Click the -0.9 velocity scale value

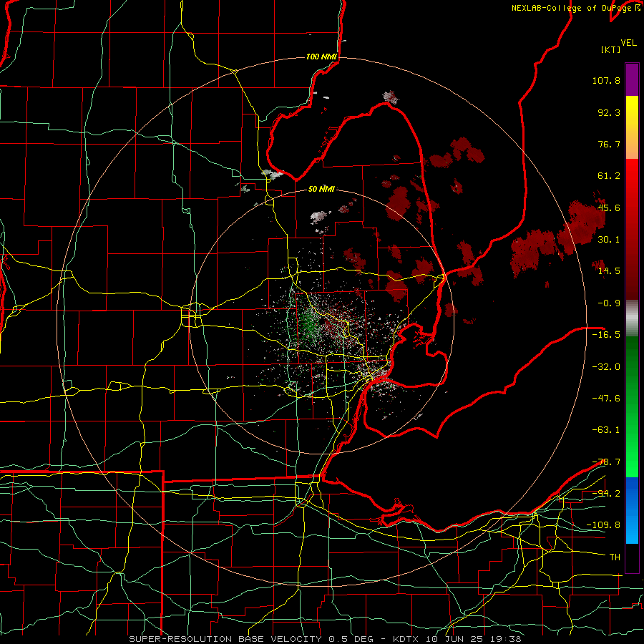tap(609, 303)
